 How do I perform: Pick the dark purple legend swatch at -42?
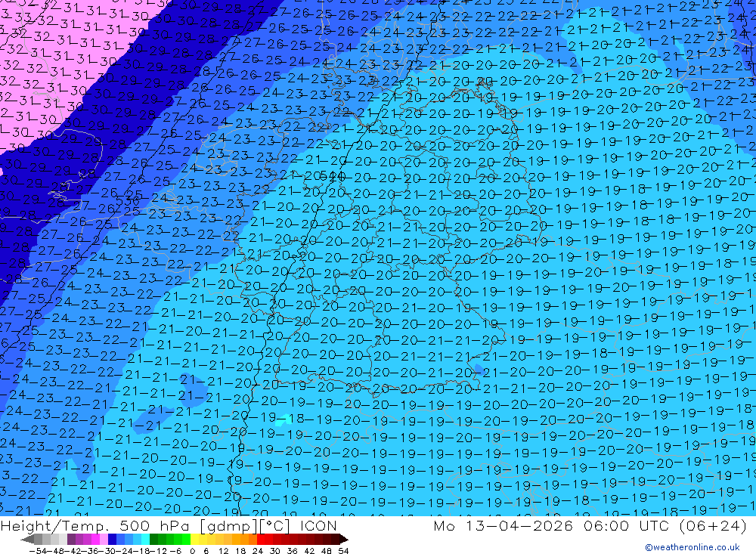coord(71,540)
